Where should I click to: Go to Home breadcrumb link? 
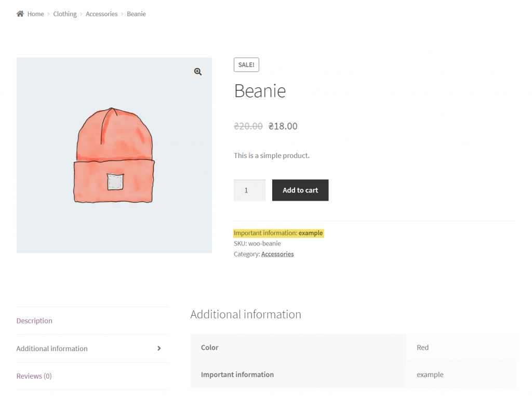click(x=36, y=14)
